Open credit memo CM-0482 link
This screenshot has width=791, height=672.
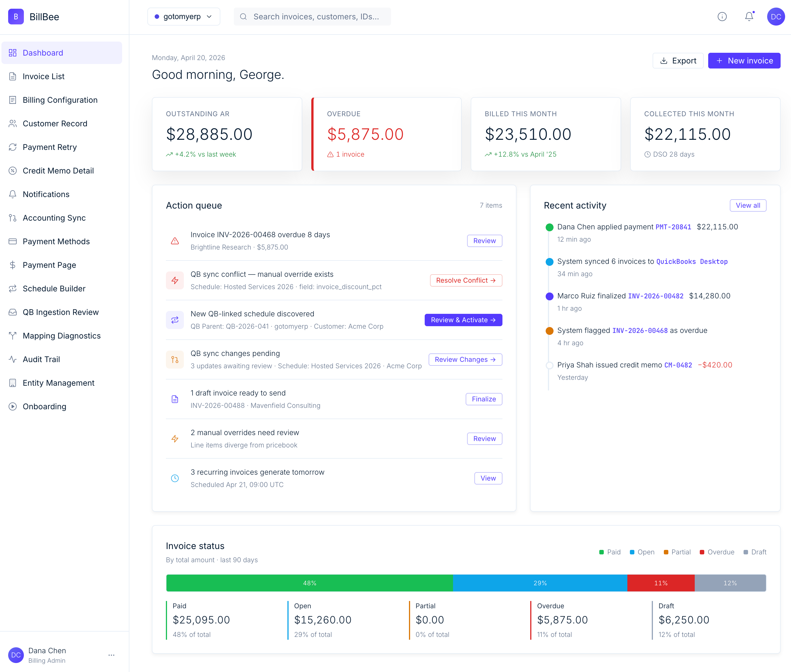point(678,365)
